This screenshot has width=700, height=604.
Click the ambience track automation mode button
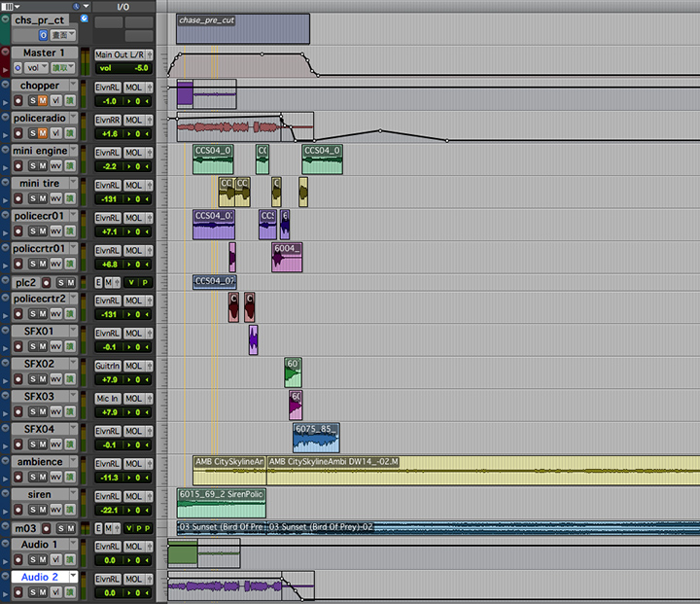point(70,477)
